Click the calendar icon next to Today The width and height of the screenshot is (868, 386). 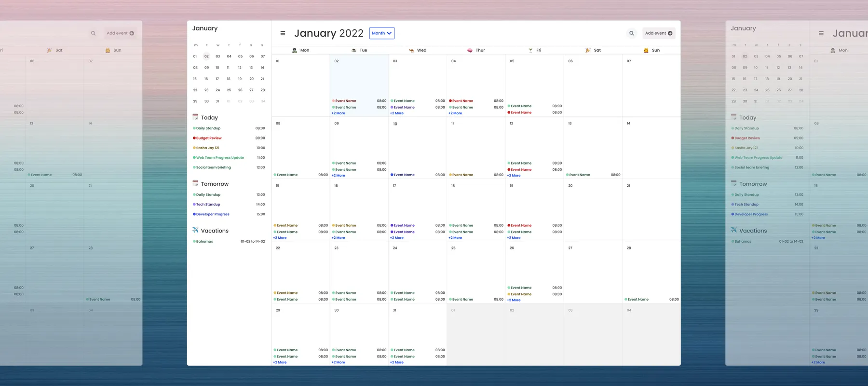pyautogui.click(x=195, y=117)
